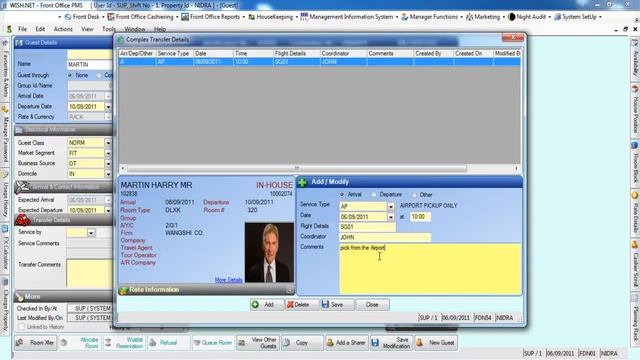
Task: Click the Add button
Action: [x=267, y=304]
